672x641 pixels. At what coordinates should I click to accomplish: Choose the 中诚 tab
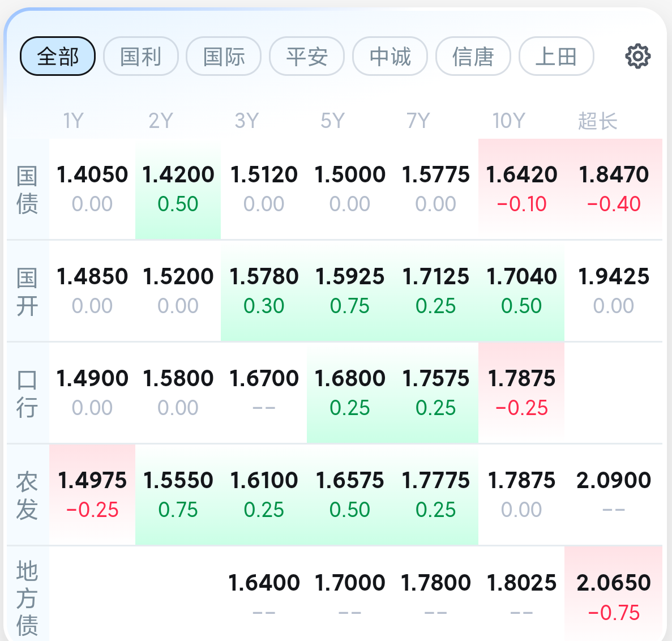click(x=390, y=56)
